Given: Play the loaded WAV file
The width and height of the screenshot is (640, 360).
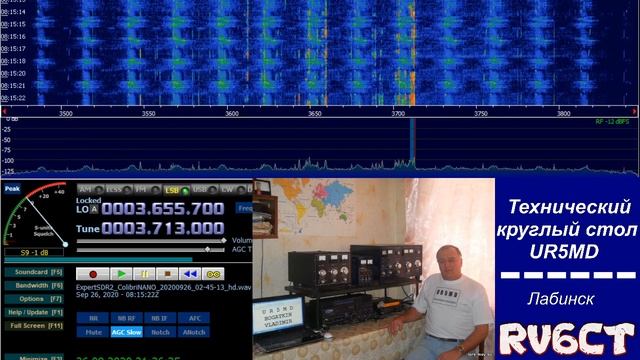Looking at the screenshot, I should pyautogui.click(x=121, y=274).
